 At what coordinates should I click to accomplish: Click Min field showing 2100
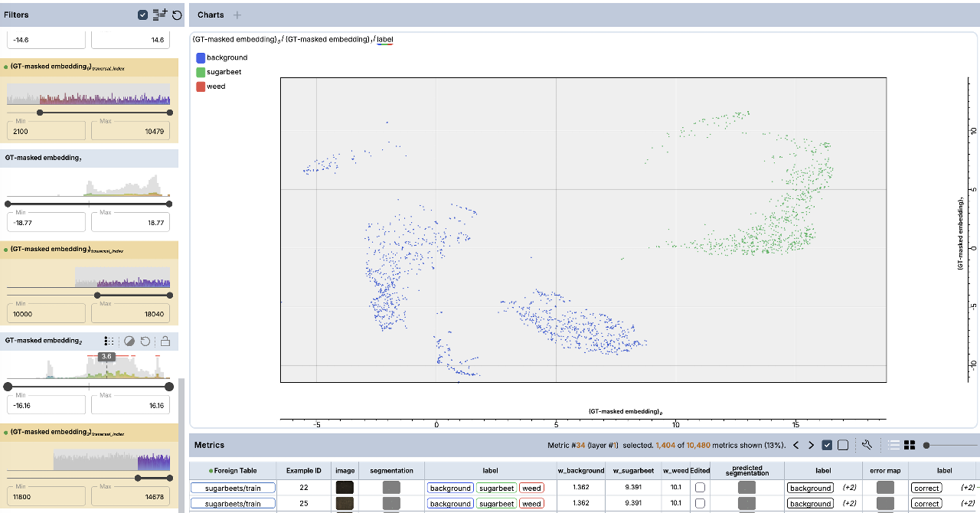[46, 129]
